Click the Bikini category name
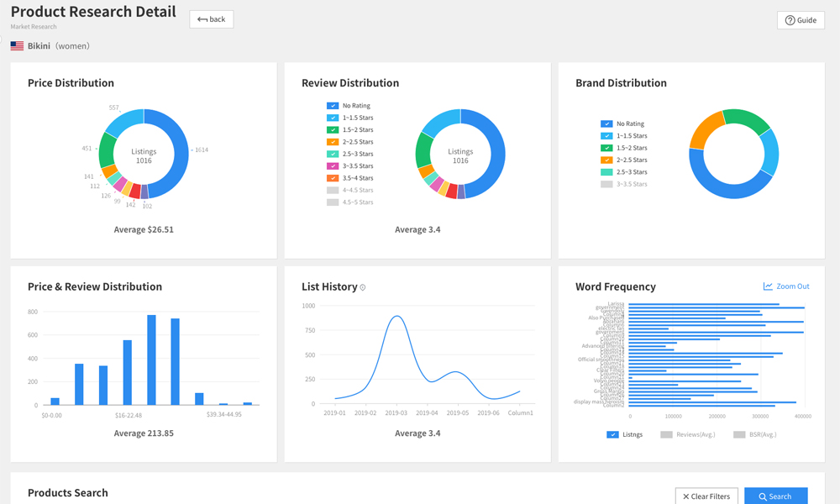840x504 pixels. [39, 46]
